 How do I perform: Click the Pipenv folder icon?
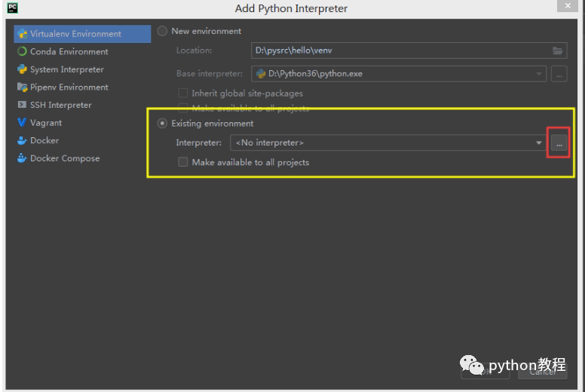click(22, 87)
